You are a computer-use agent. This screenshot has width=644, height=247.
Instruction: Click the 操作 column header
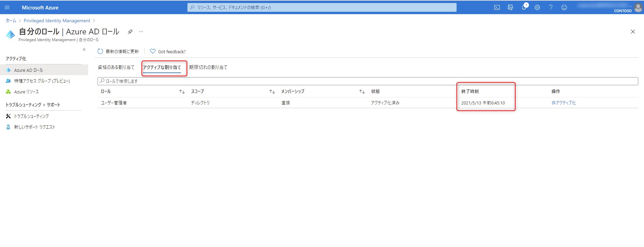[x=556, y=92]
